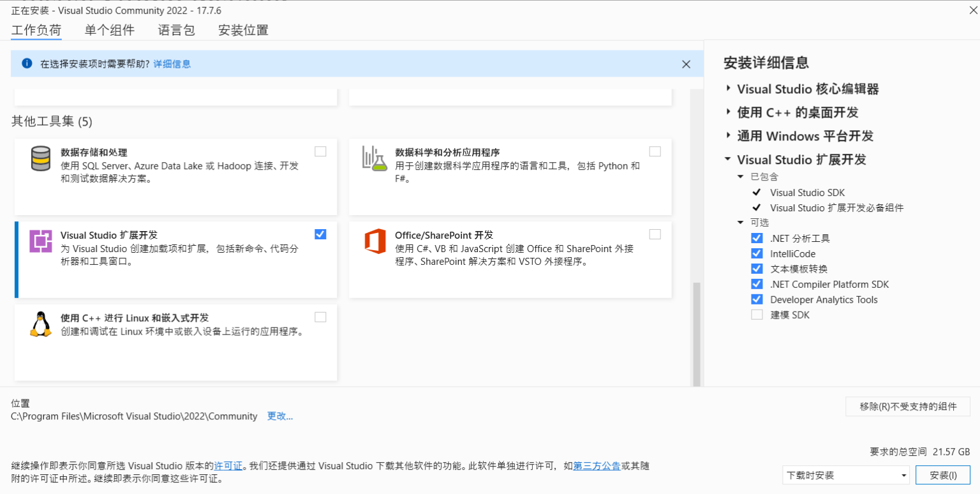Click the blue info icon in banner
The height and width of the screenshot is (494, 980).
(x=27, y=64)
